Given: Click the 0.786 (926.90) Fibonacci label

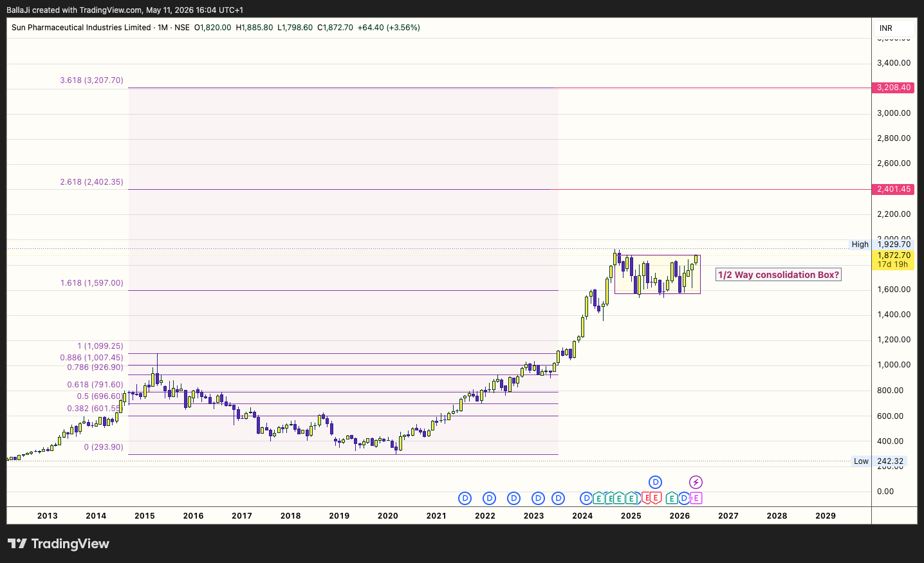Looking at the screenshot, I should click(95, 367).
